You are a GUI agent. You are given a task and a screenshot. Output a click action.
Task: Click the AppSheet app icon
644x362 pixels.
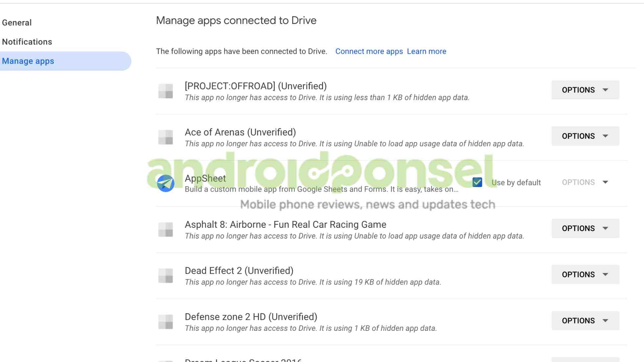coord(166,182)
